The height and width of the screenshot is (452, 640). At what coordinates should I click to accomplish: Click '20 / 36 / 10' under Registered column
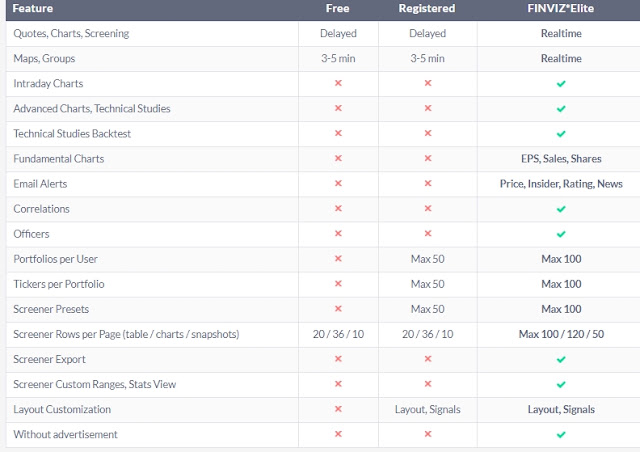tap(428, 334)
